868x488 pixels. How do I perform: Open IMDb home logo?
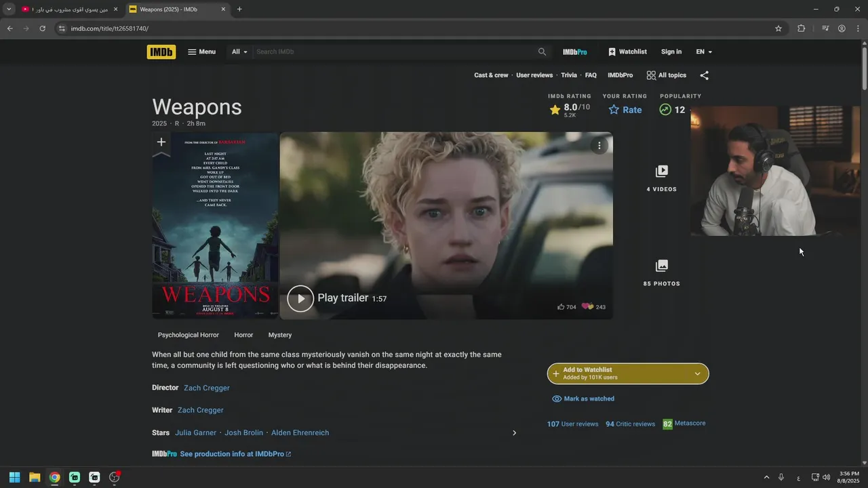point(161,52)
